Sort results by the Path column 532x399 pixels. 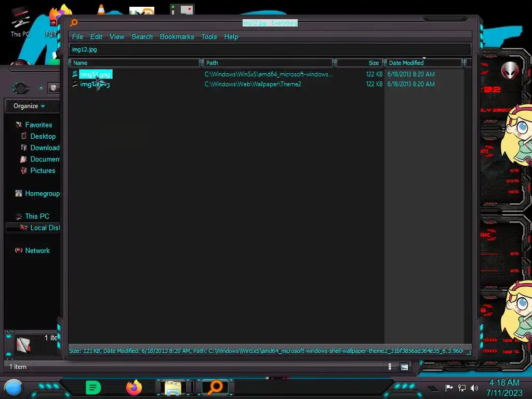(268, 63)
